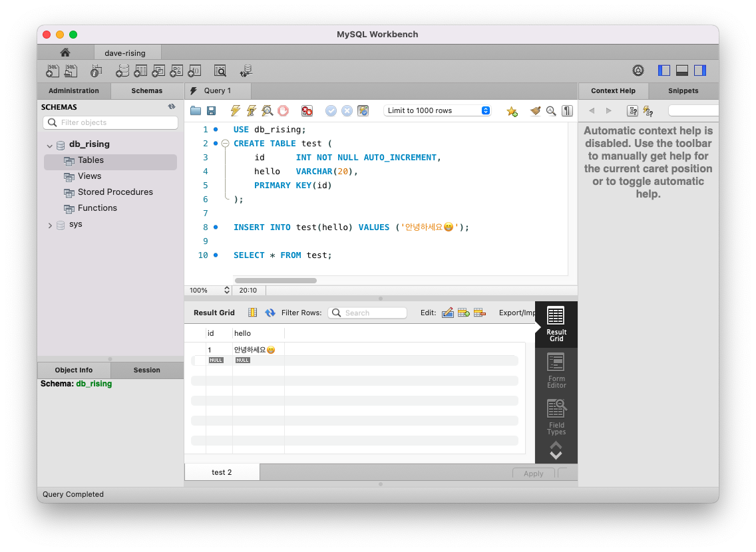Click the horizontal editor scrollbar
756x552 pixels.
pyautogui.click(x=276, y=281)
